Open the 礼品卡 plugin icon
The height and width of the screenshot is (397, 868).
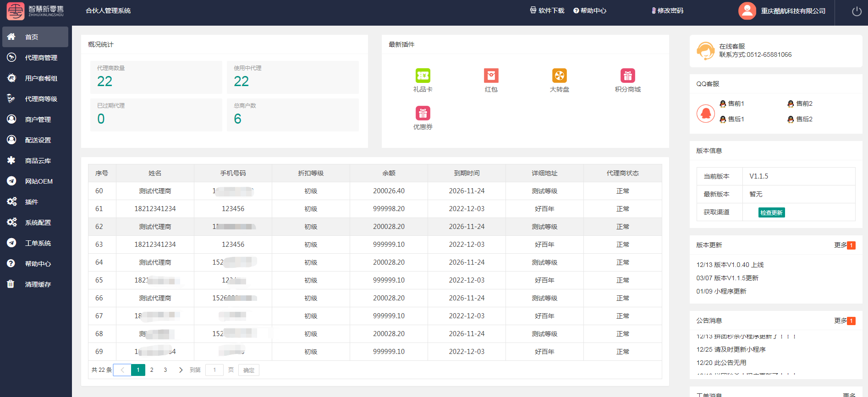(x=423, y=75)
